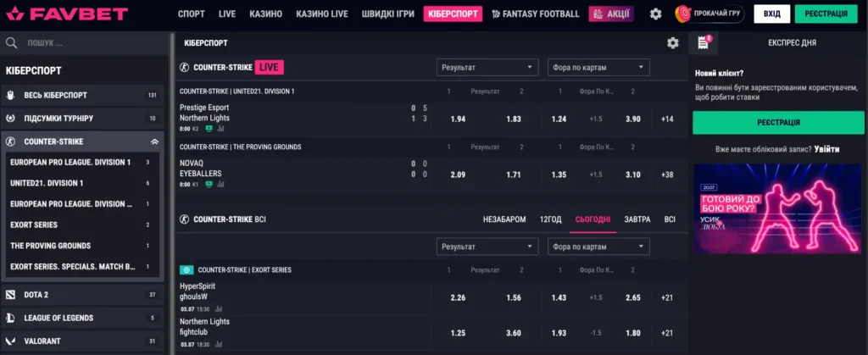Viewport: 868px width, 355px height.
Task: Click live stream icon for NOVAQ match
Action: 209,184
